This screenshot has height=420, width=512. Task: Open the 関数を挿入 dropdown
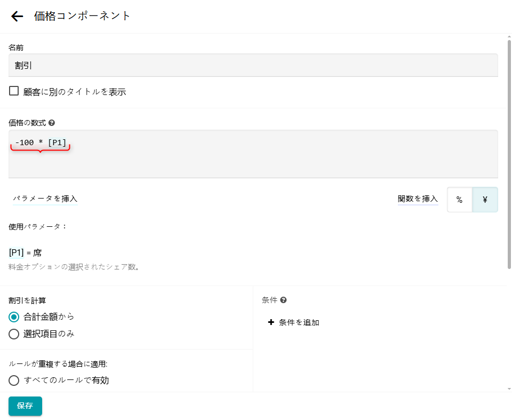[x=418, y=199]
